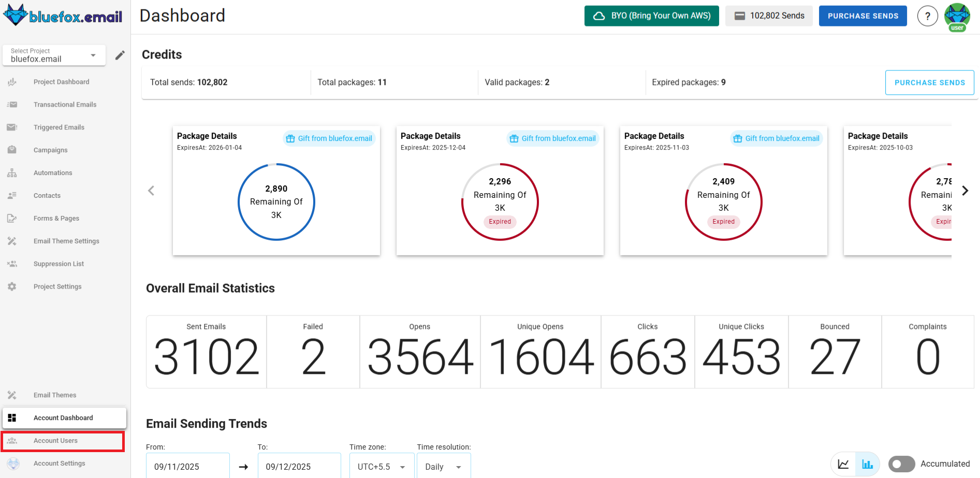Enable the Accumulated toggle
The image size is (980, 478).
[x=901, y=464]
